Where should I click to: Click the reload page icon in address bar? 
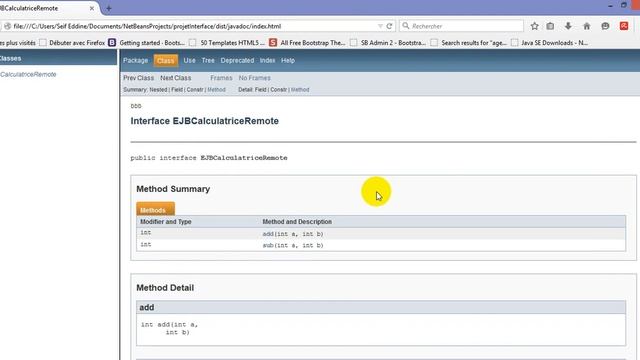[x=389, y=26]
